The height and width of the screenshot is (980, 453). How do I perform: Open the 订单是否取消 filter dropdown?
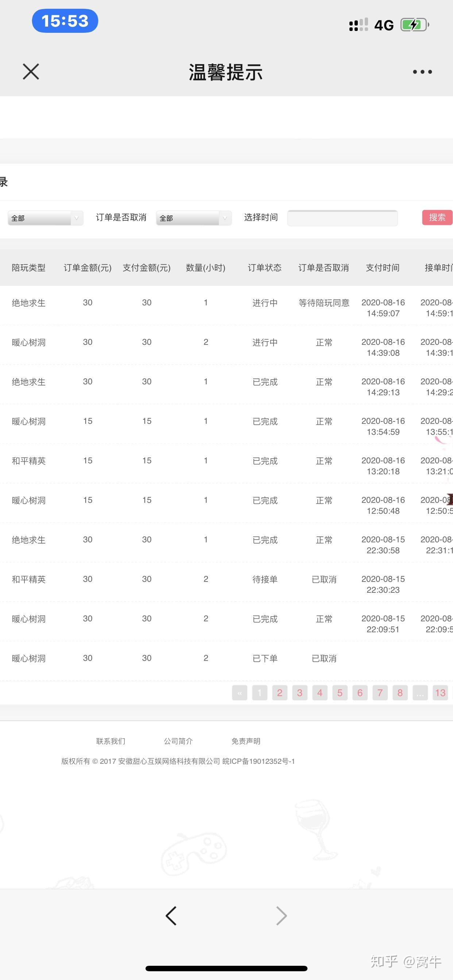tap(194, 218)
